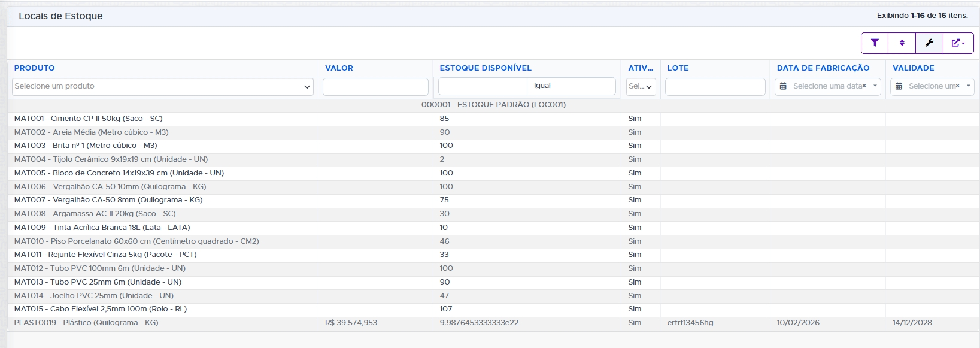
Task: Clear the Validade date filter
Action: pos(957,86)
